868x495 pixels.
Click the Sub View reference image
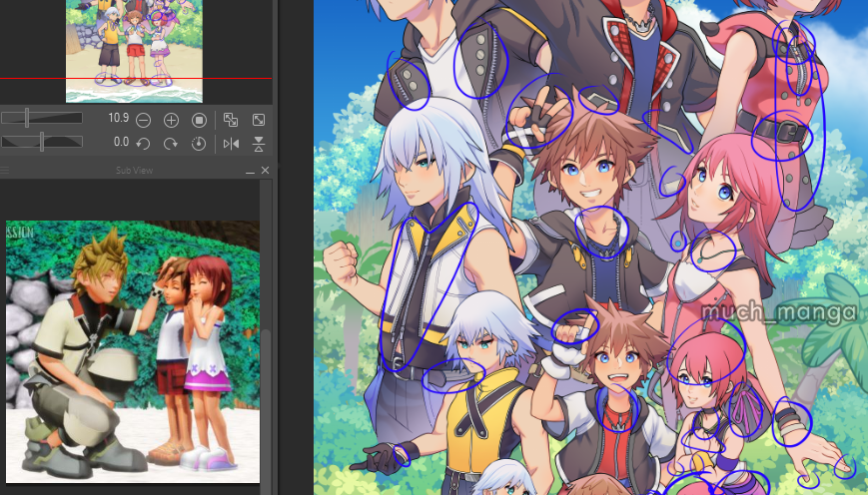pyautogui.click(x=133, y=351)
